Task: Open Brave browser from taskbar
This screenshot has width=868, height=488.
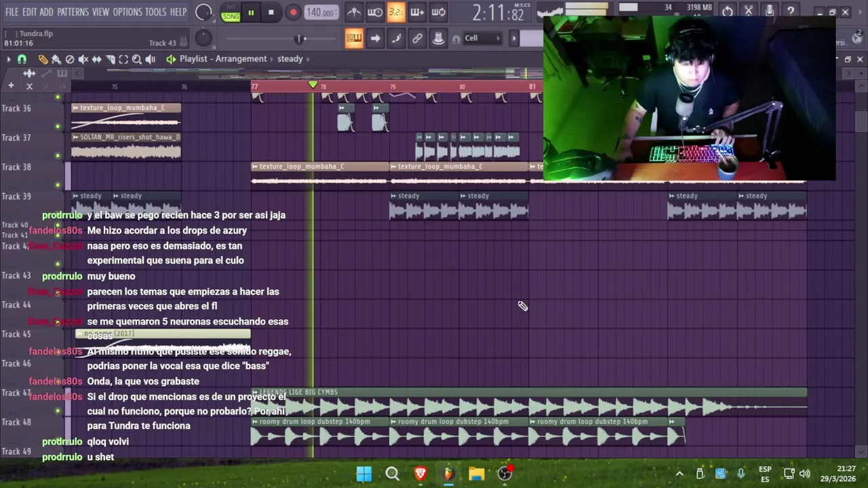Action: pyautogui.click(x=420, y=474)
